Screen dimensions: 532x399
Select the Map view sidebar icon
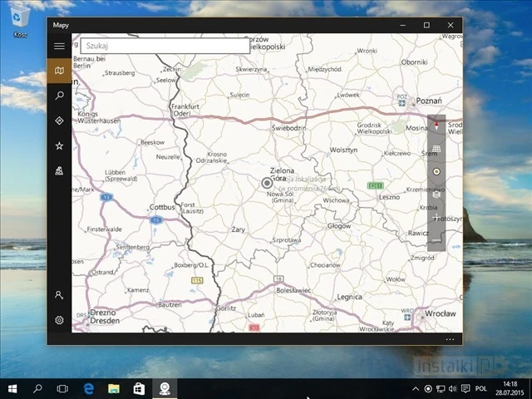tap(59, 71)
